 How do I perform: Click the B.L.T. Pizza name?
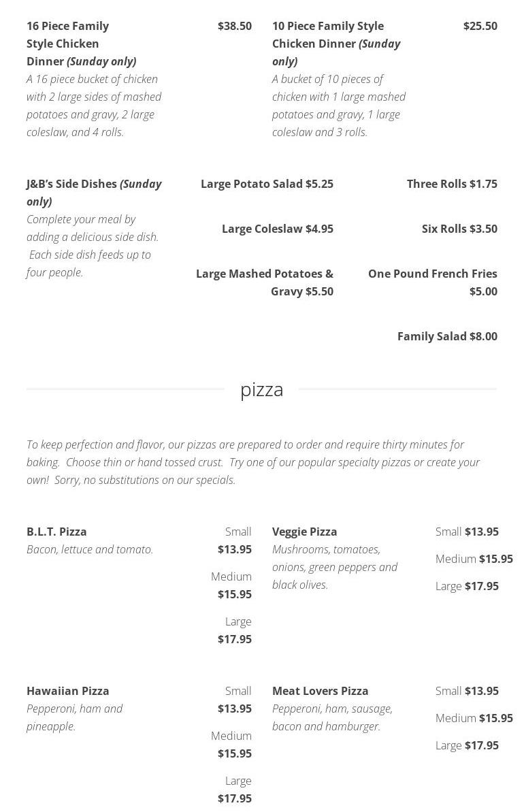[x=56, y=532]
